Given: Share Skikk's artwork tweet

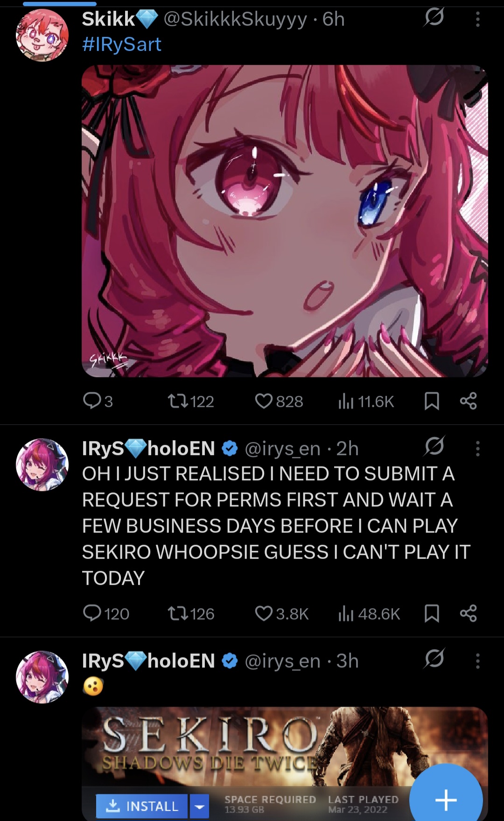Looking at the screenshot, I should [x=468, y=401].
